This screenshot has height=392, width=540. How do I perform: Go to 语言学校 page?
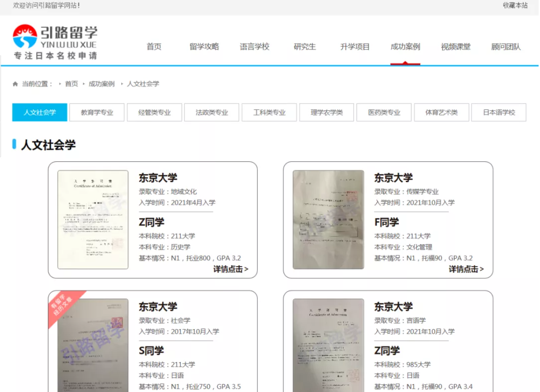click(254, 47)
